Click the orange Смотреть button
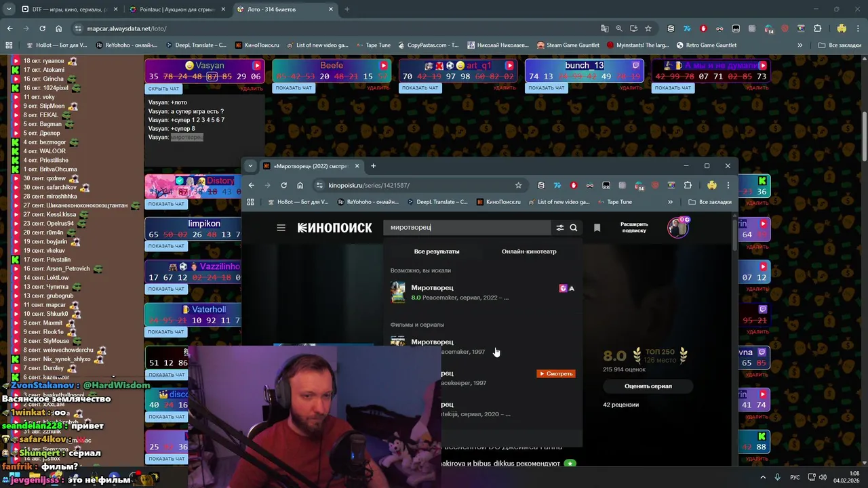Screen dimensions: 868x488 (556, 373)
